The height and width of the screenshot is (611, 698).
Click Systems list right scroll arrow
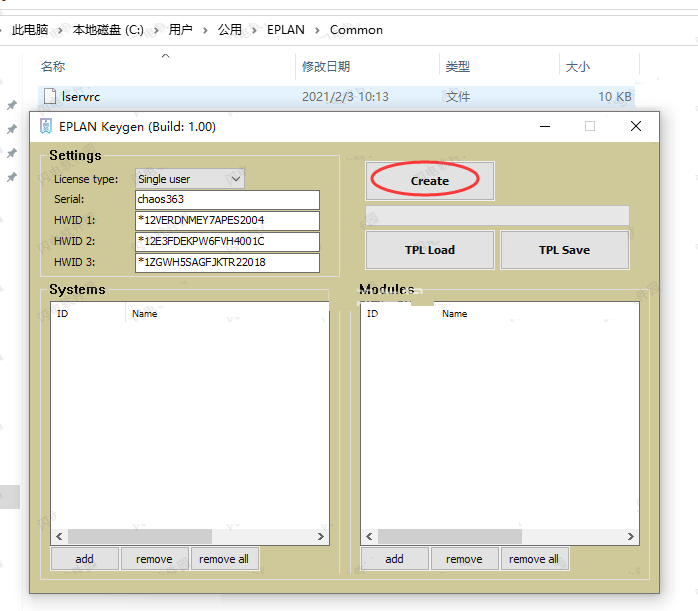pos(321,536)
